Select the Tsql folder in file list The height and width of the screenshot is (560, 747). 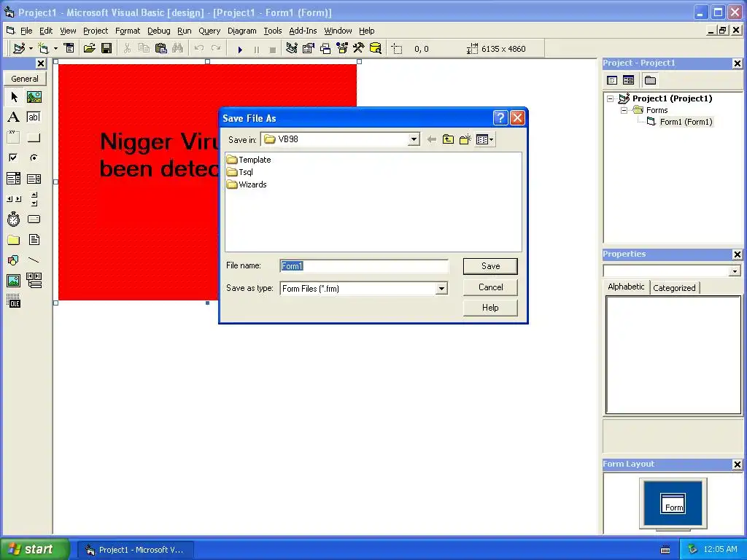240,172
